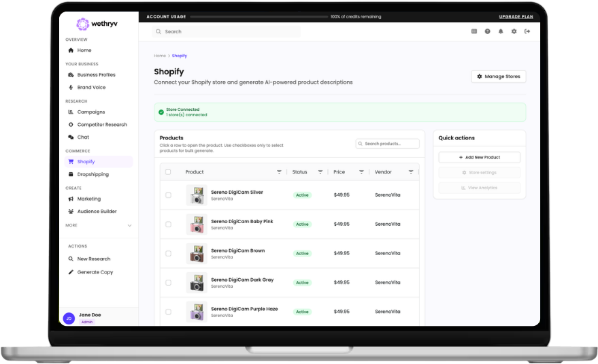
Task: Click the Business Profiles briefcase icon
Action: click(x=71, y=75)
